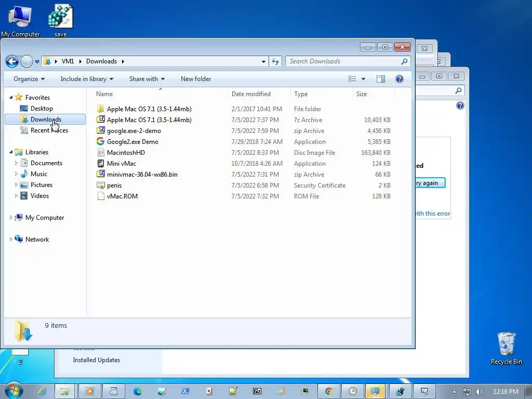Open the Organize menu

click(x=29, y=79)
